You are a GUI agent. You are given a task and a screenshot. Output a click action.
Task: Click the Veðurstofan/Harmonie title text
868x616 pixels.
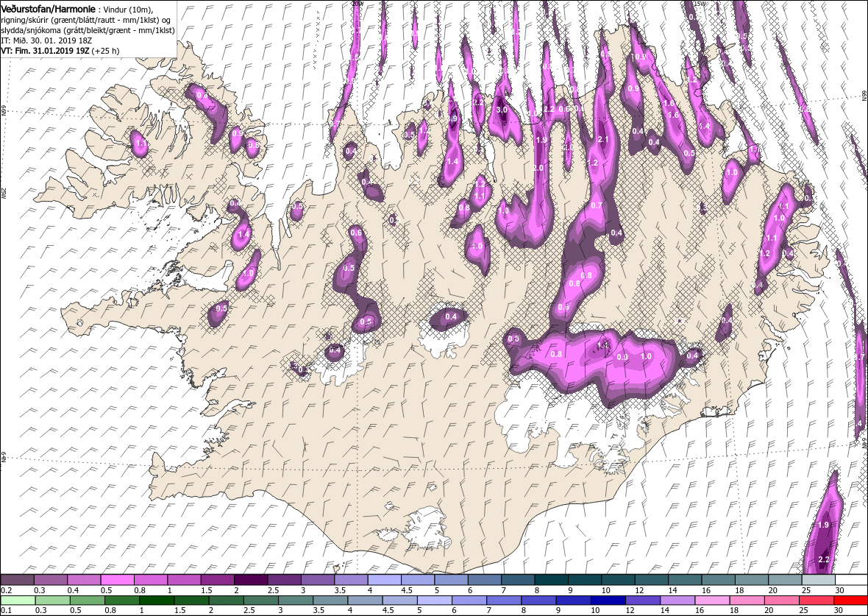coord(48,10)
